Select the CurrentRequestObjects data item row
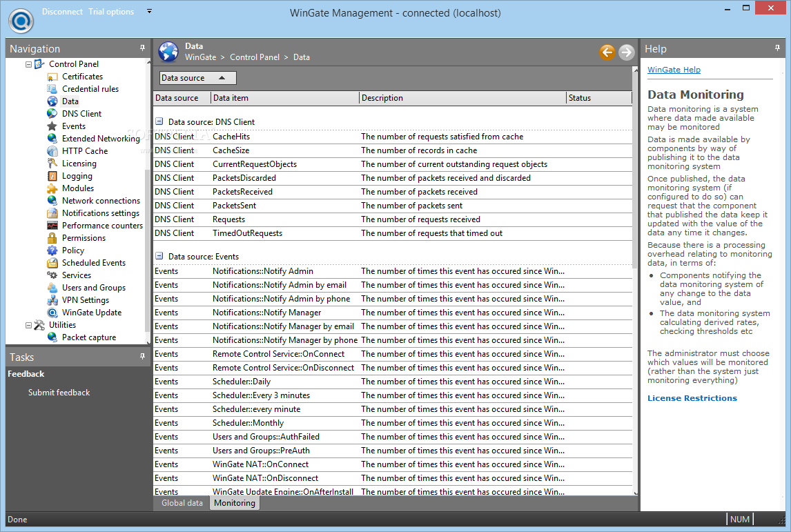Image resolution: width=791 pixels, height=532 pixels. (393, 164)
